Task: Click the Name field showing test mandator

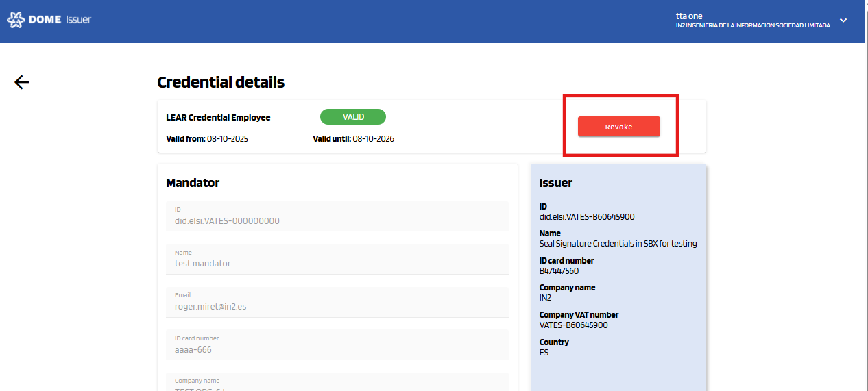Action: tap(337, 259)
